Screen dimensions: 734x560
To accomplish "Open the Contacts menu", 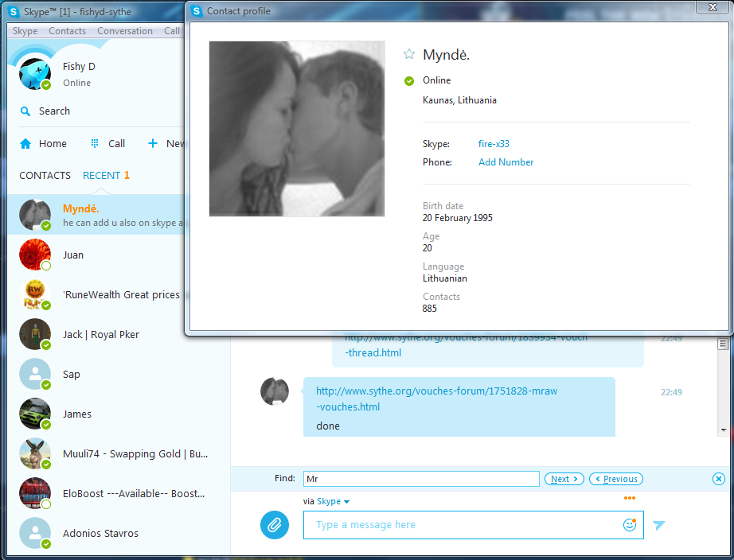I will (x=68, y=31).
